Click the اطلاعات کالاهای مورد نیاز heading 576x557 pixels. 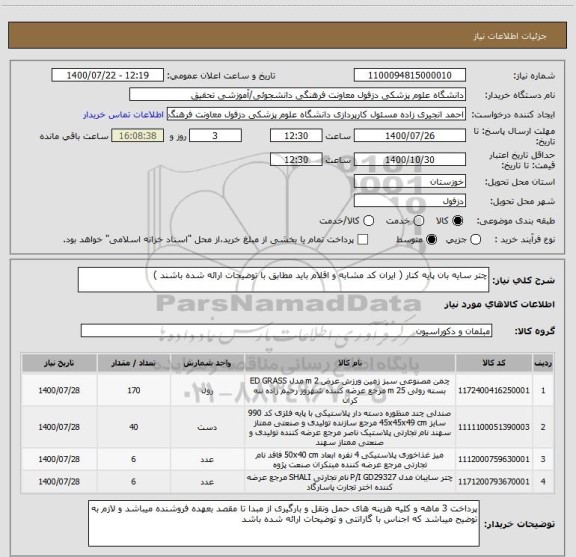(x=500, y=305)
